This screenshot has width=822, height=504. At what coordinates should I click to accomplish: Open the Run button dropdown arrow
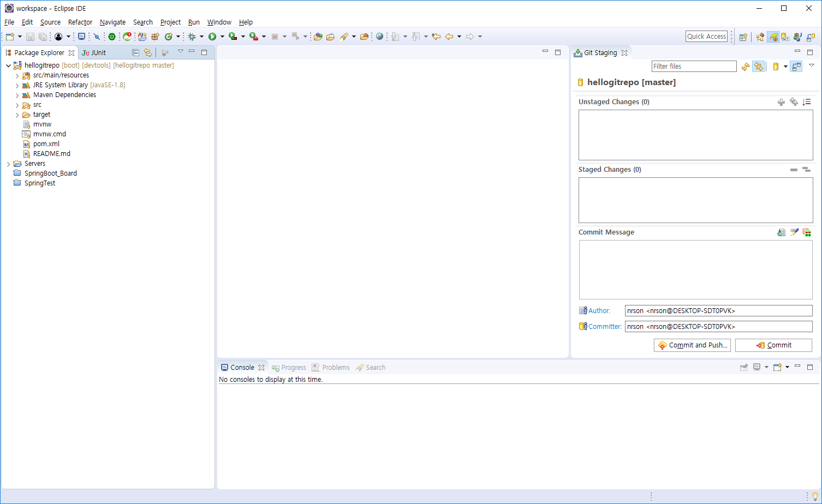(222, 37)
